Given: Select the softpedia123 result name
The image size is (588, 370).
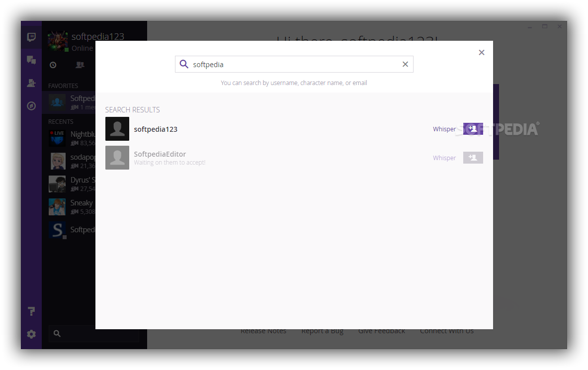Looking at the screenshot, I should point(156,129).
